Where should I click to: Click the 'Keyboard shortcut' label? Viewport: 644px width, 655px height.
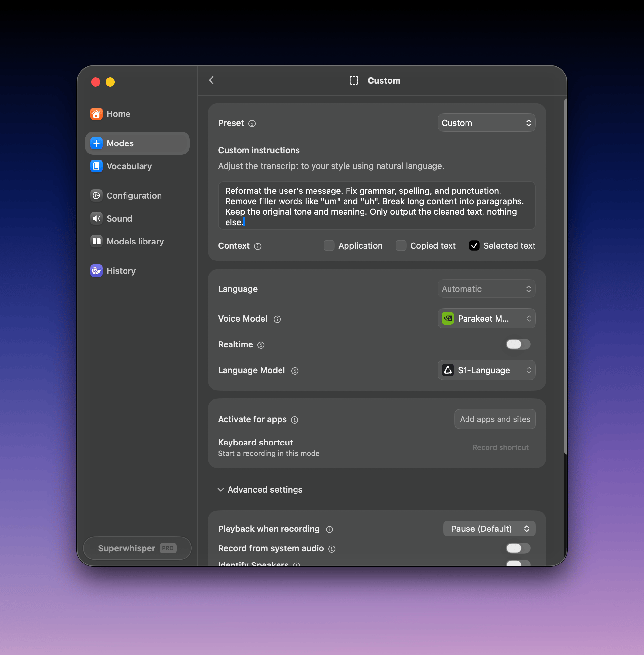pos(255,443)
